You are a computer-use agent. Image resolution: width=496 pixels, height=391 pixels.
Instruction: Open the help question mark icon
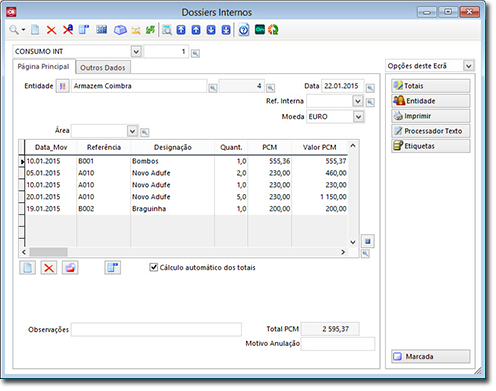tap(244, 30)
